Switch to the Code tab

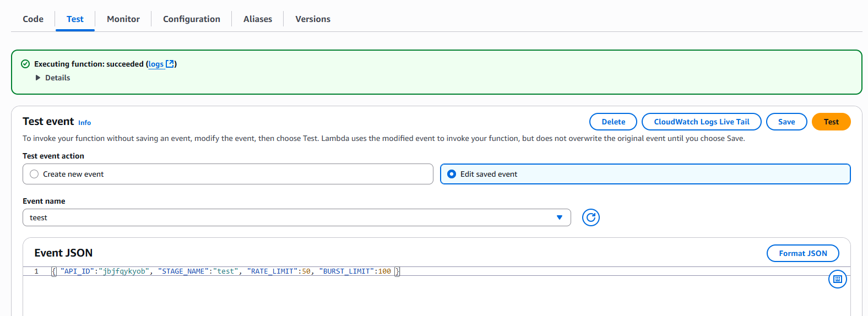pyautogui.click(x=33, y=19)
